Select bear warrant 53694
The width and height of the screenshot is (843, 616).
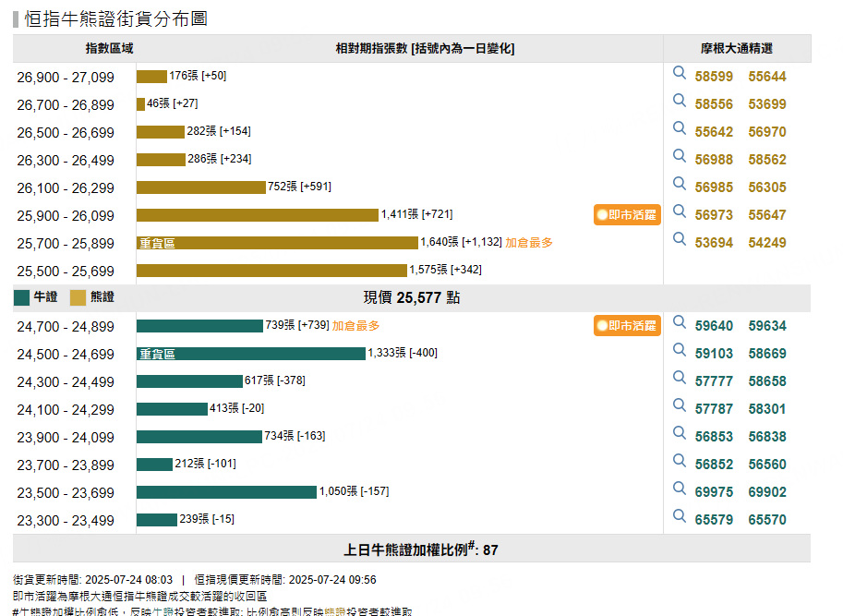(714, 242)
